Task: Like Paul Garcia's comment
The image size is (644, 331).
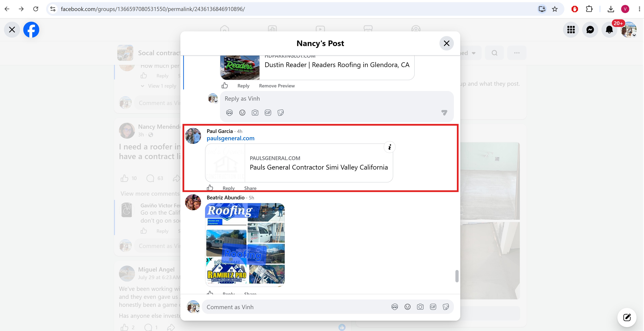Action: click(210, 188)
